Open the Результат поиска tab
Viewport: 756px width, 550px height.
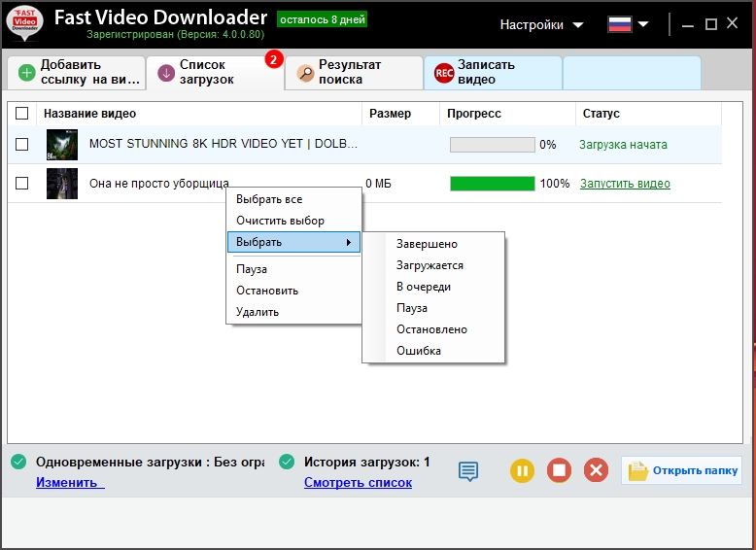coord(355,73)
